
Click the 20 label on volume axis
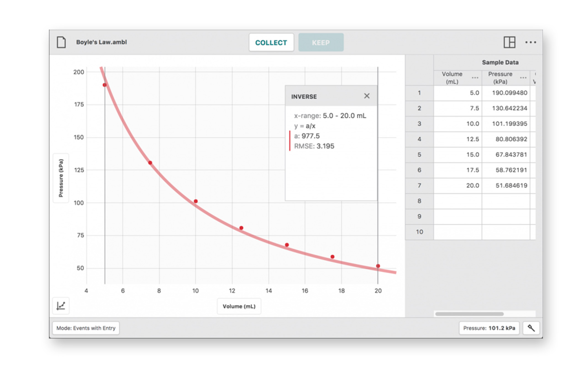coord(378,291)
